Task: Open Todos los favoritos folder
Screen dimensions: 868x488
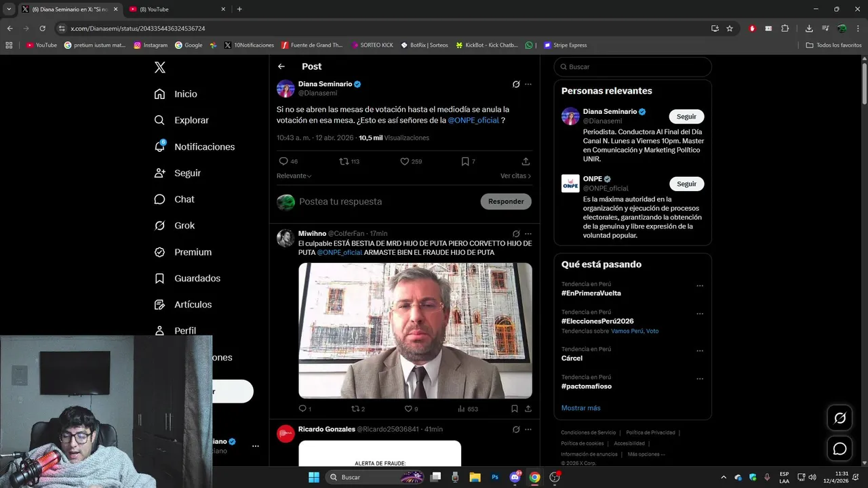Action: (834, 45)
